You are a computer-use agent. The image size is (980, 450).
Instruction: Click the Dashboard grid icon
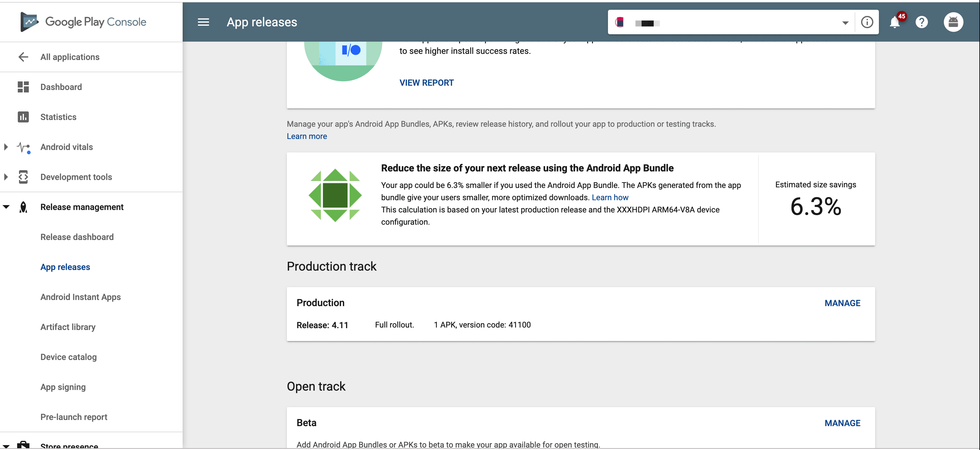[x=23, y=87]
